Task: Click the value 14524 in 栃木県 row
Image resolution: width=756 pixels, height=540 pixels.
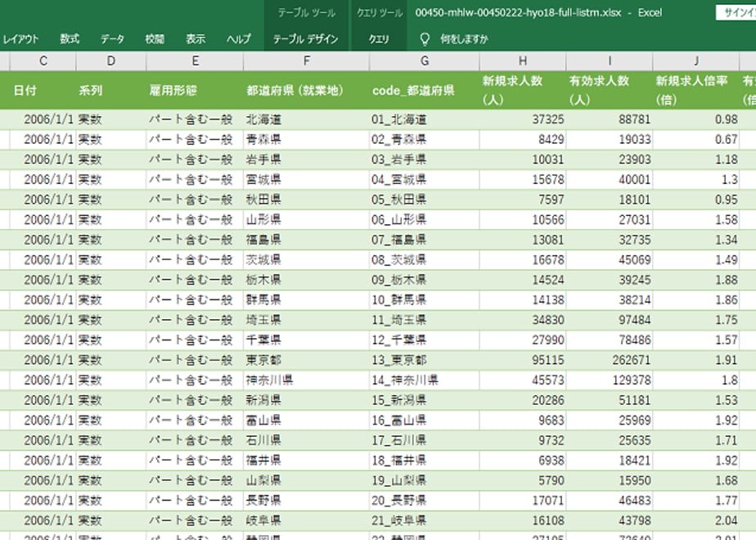Action: click(523, 280)
